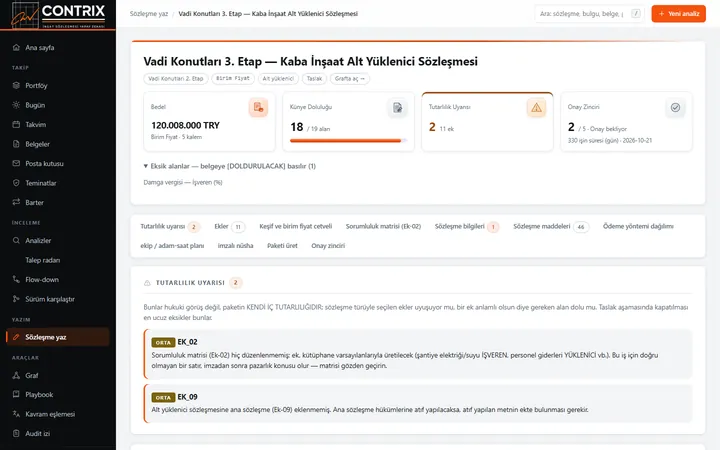Click the warning icon beside TUTARLILIK UYARISI heading
This screenshot has width=720, height=450.
tap(147, 283)
